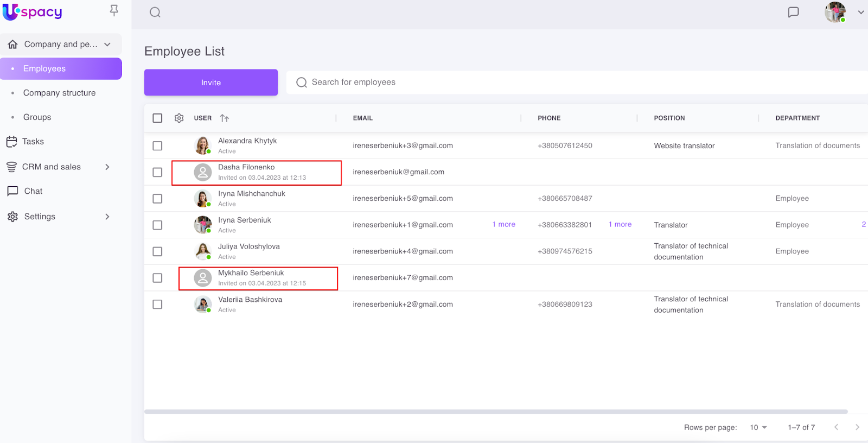Screen dimensions: 868x443
Task: Click the pin sidebar icon
Action: 114,11
